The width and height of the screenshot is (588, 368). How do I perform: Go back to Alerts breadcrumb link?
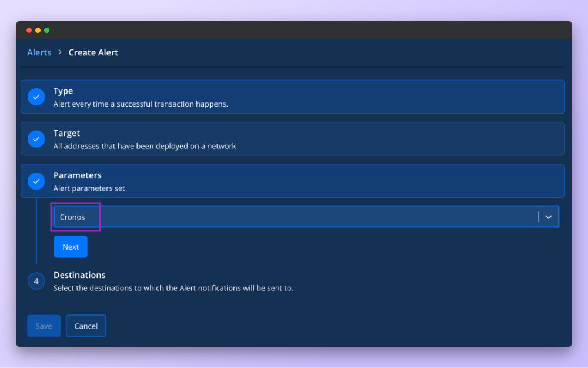point(39,52)
